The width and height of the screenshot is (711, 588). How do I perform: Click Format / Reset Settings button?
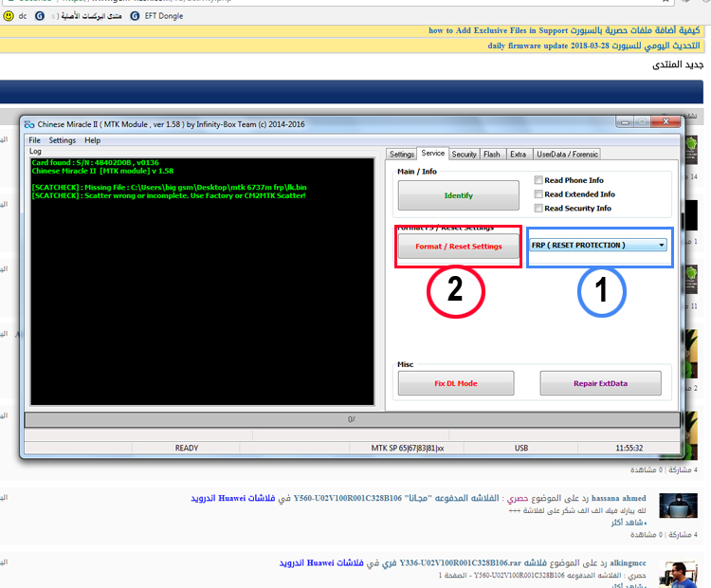459,247
